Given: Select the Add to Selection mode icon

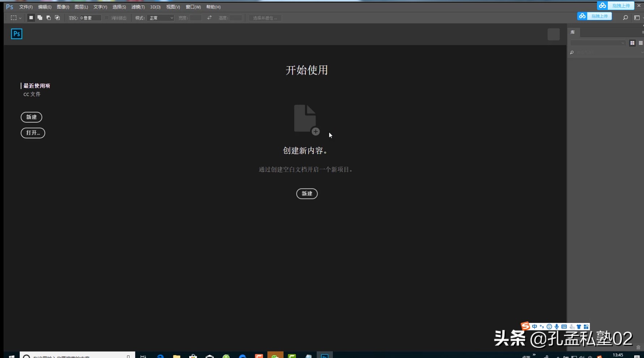Looking at the screenshot, I should pyautogui.click(x=40, y=18).
